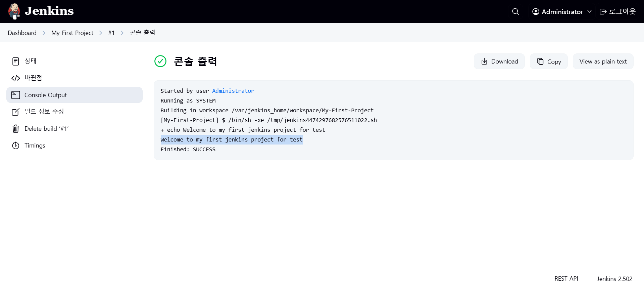Click the green build success checkmark icon
The height and width of the screenshot is (286, 644).
point(160,61)
